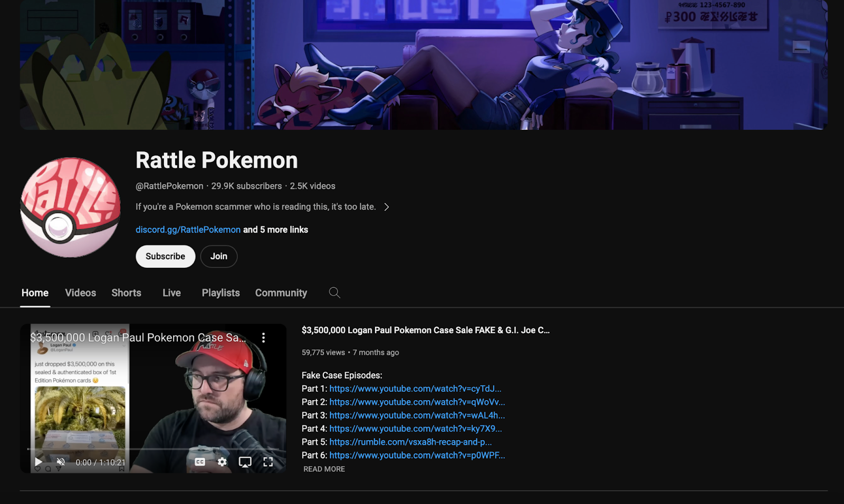
Task: Click the '29.9K subscribers' text
Action: [246, 186]
